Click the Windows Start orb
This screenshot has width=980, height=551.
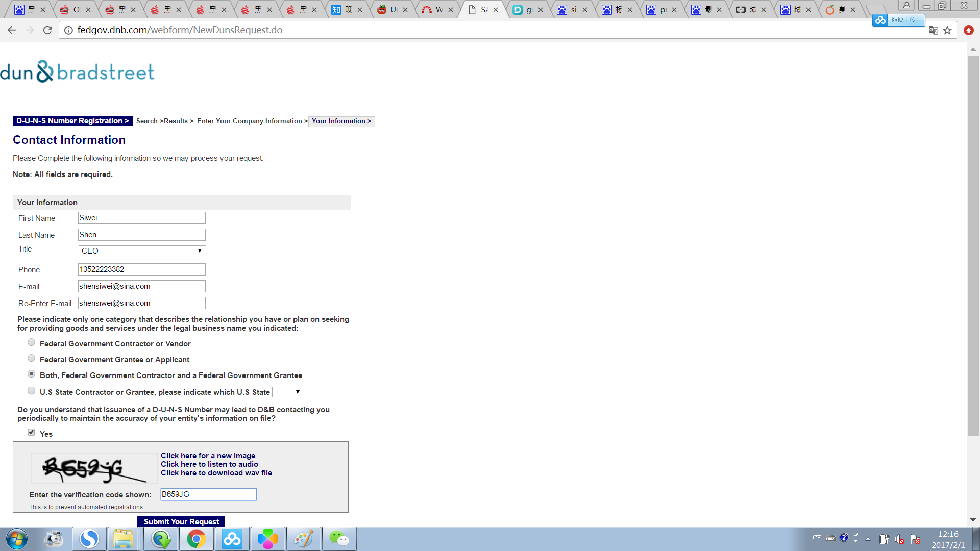click(x=17, y=539)
